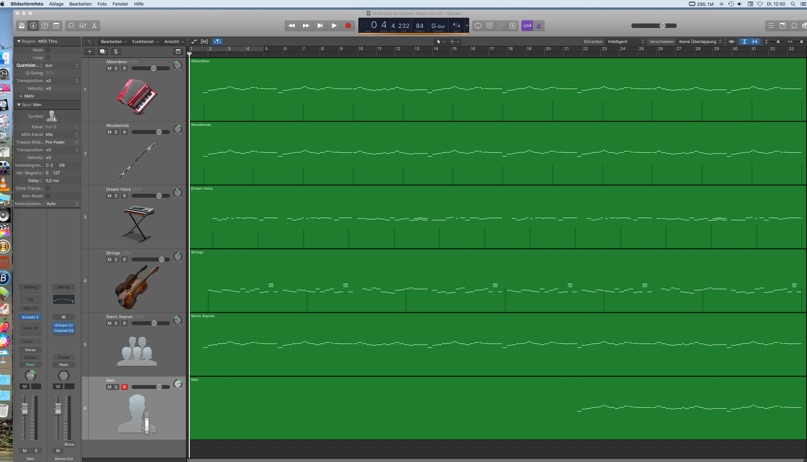Click Read automation on Men channel strip
Screen dimensions: 807x462
coord(30,364)
